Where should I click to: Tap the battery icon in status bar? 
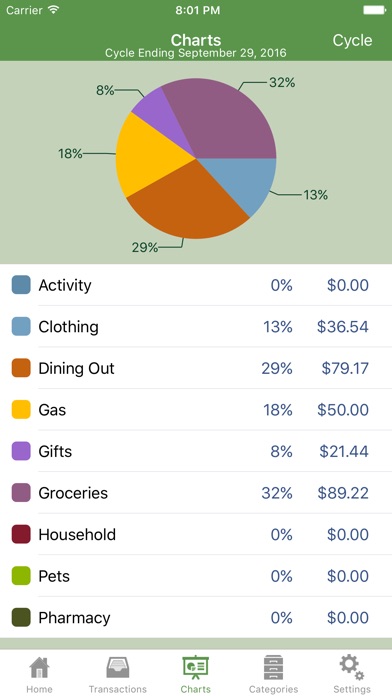coord(374,10)
